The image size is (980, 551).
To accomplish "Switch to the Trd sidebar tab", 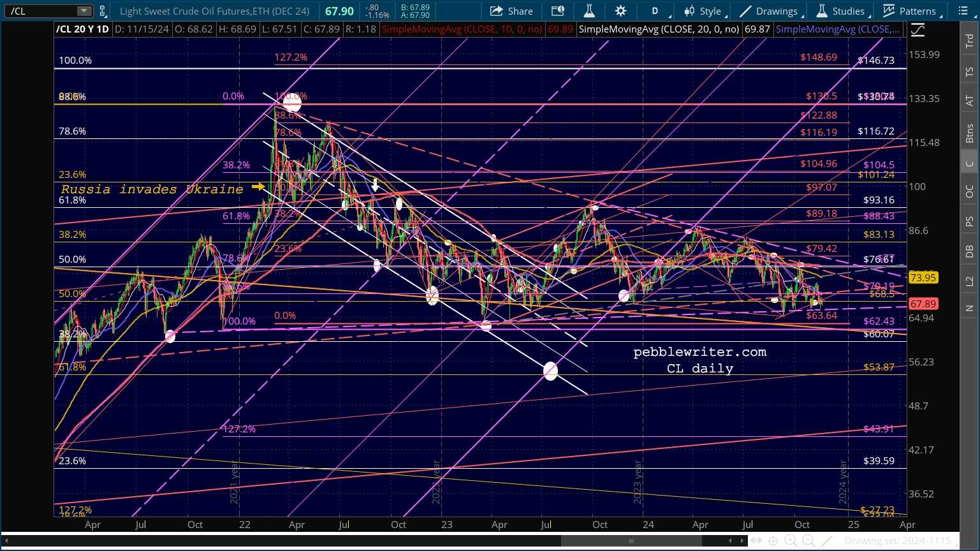I will [x=969, y=41].
